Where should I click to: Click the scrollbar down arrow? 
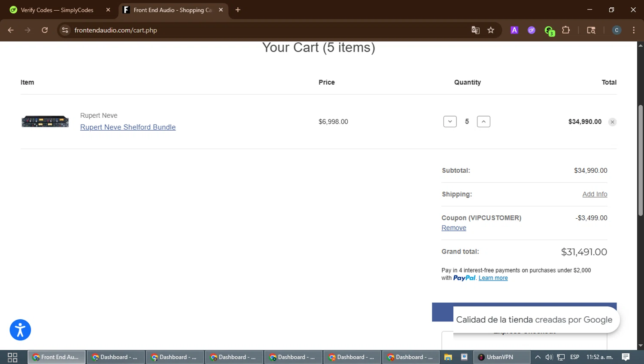641,346
